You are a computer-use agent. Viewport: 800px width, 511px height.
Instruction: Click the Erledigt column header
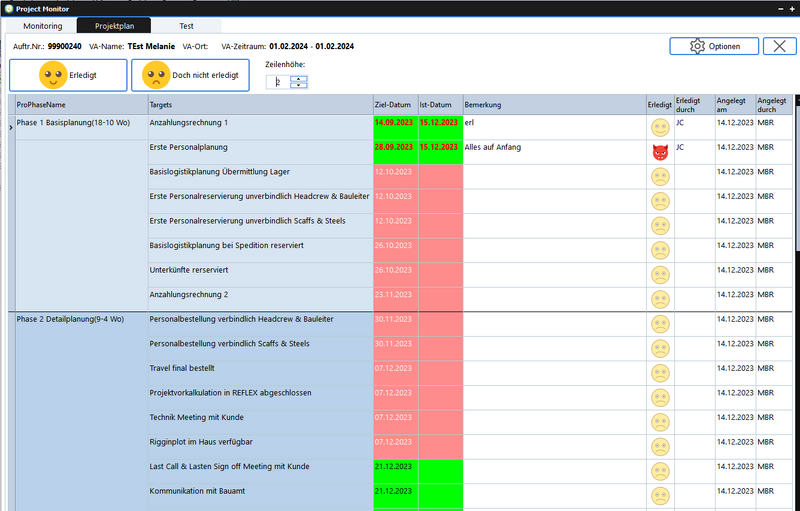[x=660, y=105]
